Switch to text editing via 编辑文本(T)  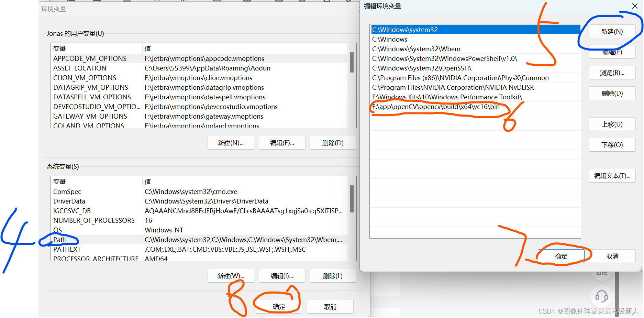tap(612, 176)
